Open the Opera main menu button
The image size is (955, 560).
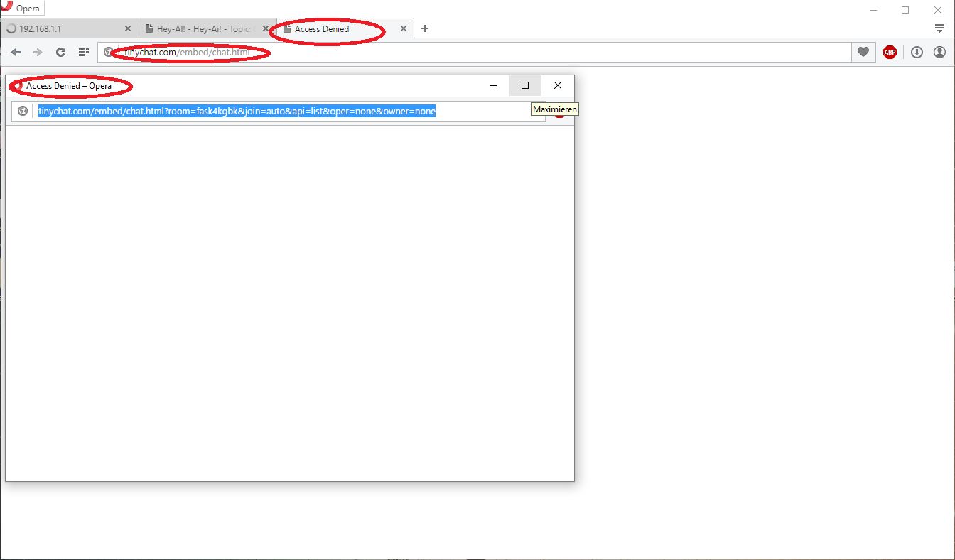[x=23, y=9]
